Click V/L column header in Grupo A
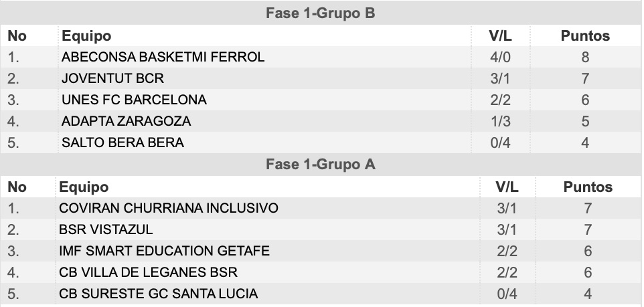 pyautogui.click(x=507, y=187)
